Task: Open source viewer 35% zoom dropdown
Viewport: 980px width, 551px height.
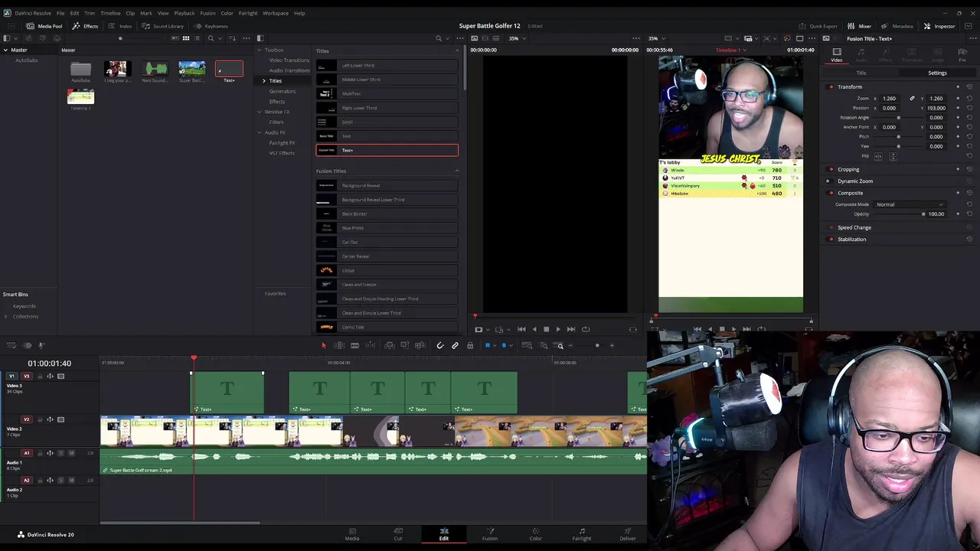Action: pos(516,38)
